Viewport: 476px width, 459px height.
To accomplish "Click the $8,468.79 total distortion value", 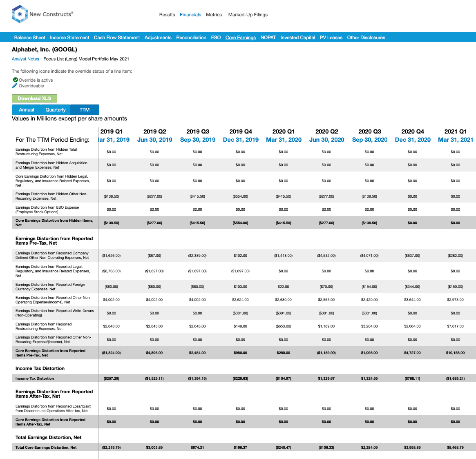I will coord(455,448).
